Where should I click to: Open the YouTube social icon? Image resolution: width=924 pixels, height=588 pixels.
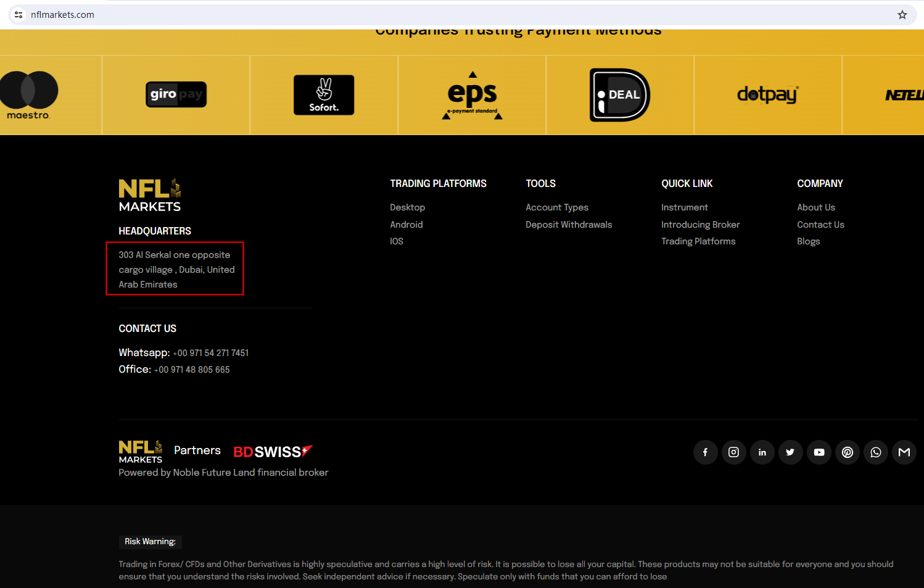pyautogui.click(x=819, y=452)
